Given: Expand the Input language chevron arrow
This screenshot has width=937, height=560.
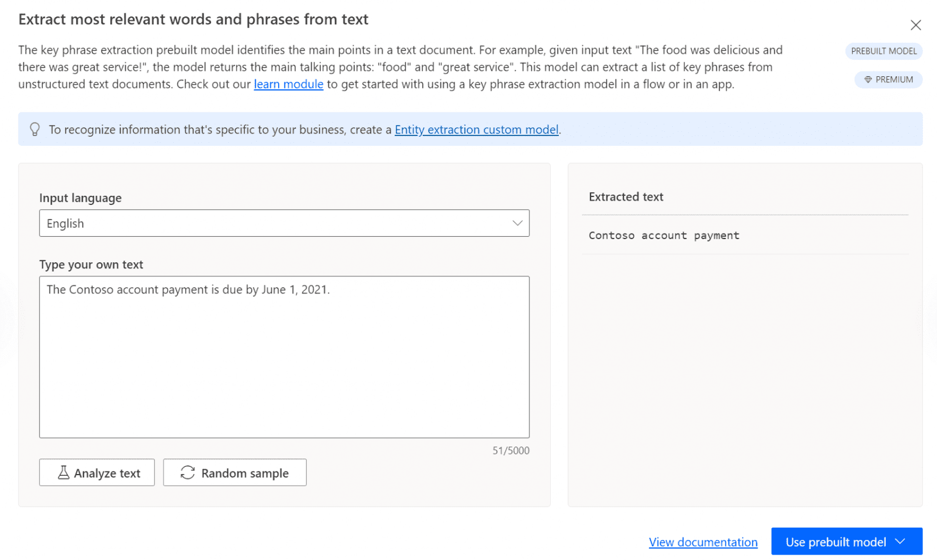Looking at the screenshot, I should (x=517, y=223).
